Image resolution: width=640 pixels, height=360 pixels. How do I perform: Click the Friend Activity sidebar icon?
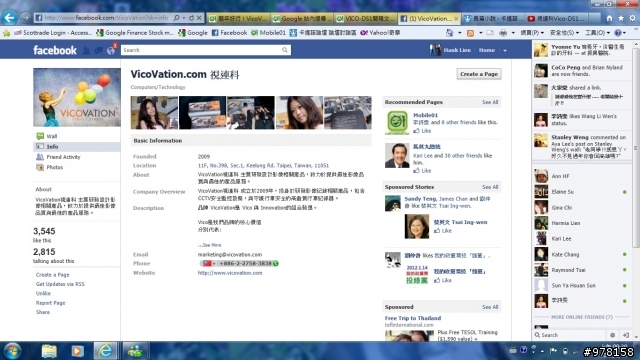pyautogui.click(x=40, y=157)
